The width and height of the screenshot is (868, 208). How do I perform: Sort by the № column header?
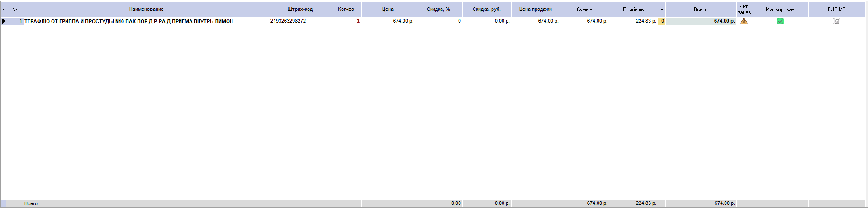tap(15, 9)
